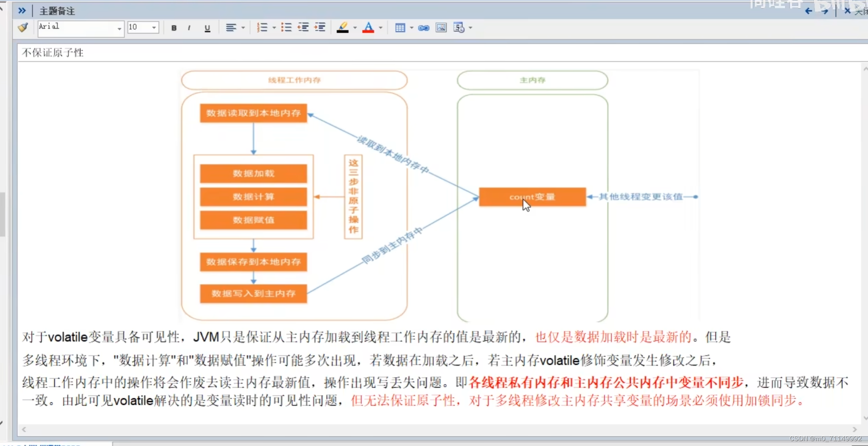Open the Arial font family dropdown
This screenshot has width=868, height=446.
coord(119,28)
